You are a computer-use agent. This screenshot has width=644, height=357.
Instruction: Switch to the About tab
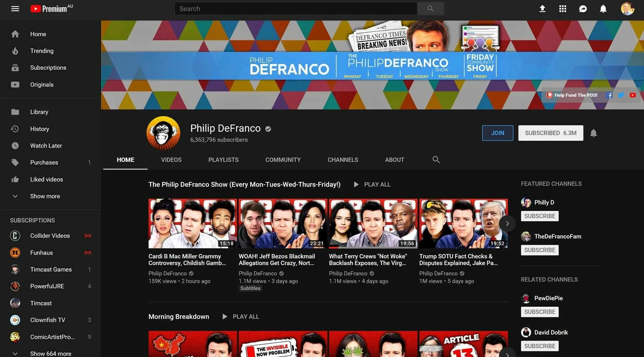point(394,160)
